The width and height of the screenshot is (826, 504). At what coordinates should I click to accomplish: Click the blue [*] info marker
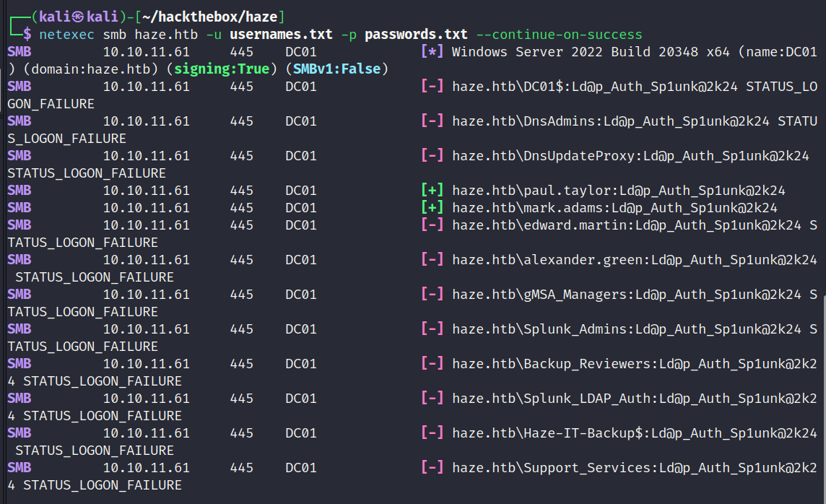coord(432,51)
